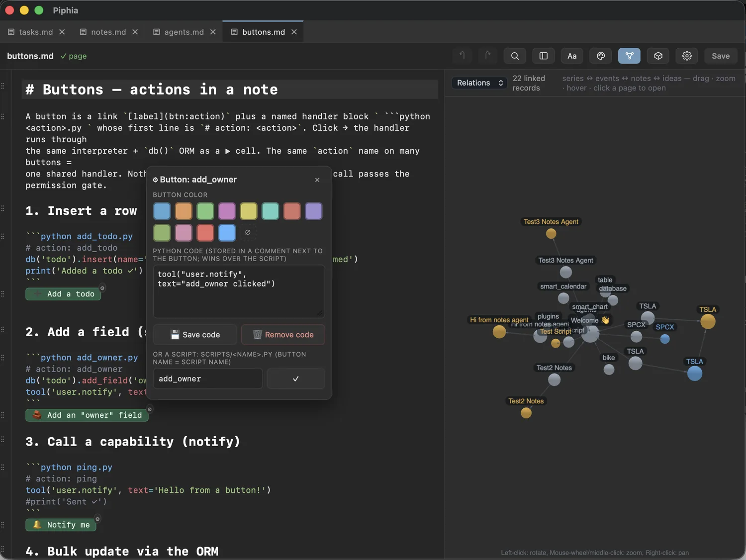Click inside the Python code text area
746x560 pixels.
(x=239, y=291)
